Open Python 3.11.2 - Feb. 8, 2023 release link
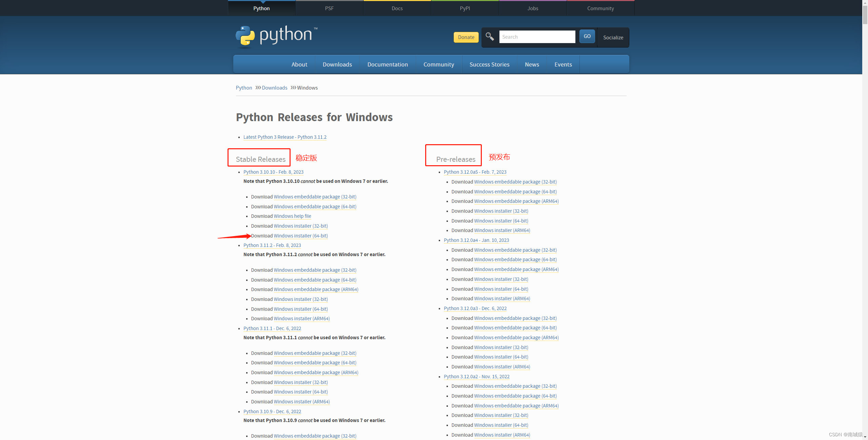Screen dimensions: 868x440 pos(272,245)
